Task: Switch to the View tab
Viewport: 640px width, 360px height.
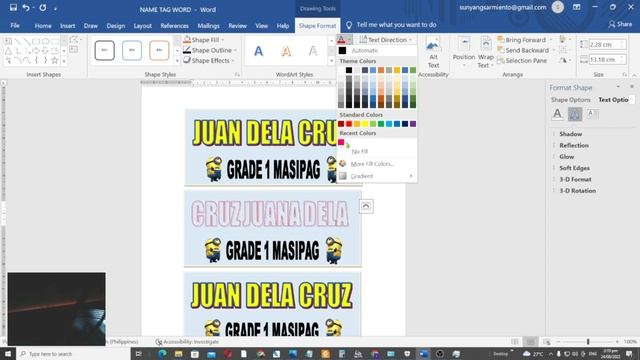Action: [262, 25]
